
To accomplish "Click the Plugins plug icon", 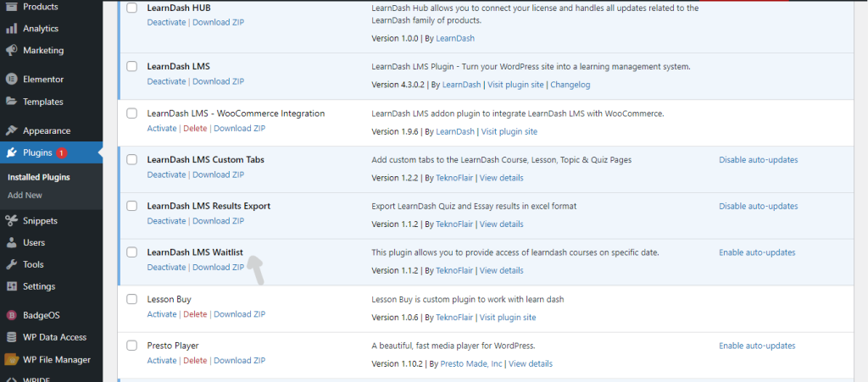I will coord(11,153).
